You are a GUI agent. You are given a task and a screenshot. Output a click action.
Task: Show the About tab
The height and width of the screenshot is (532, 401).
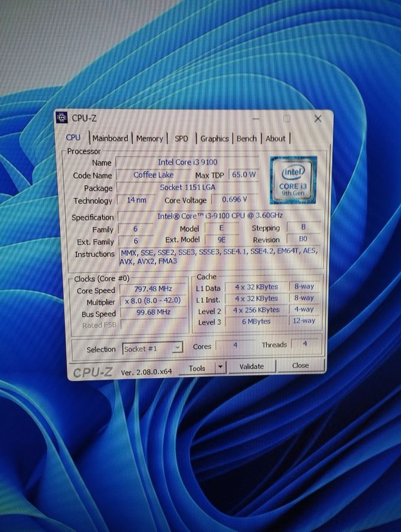point(275,138)
